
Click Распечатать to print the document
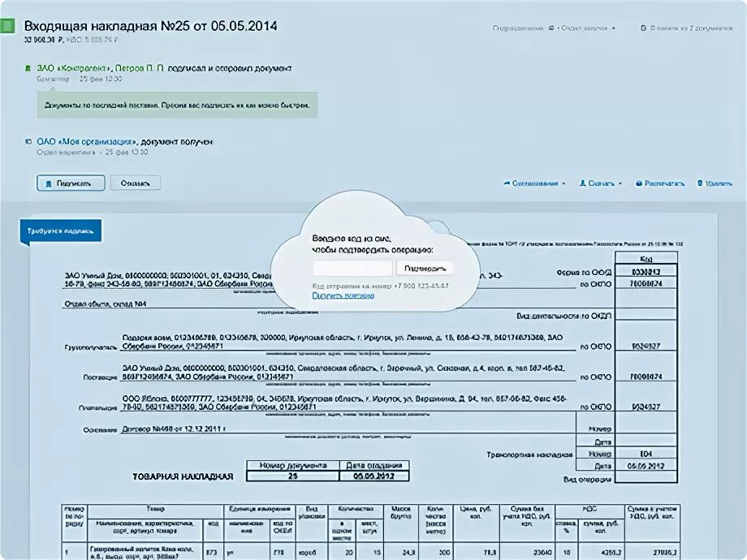(660, 183)
